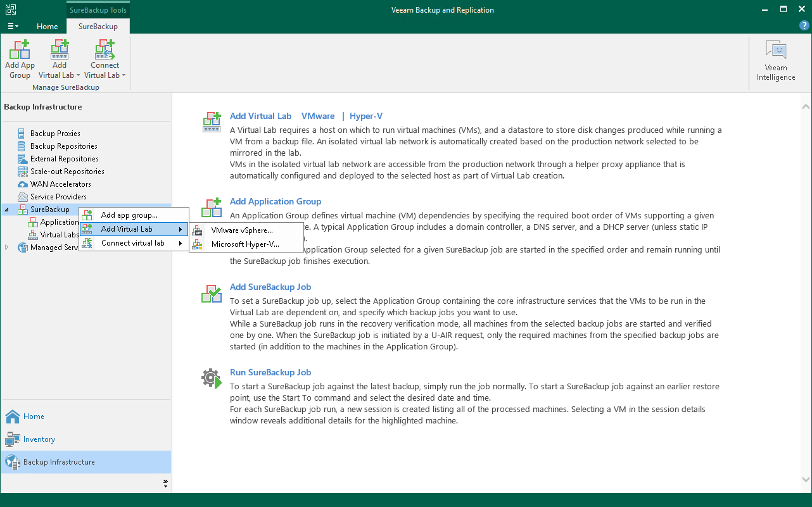Click the Scale-out Repositories tree icon
This screenshot has height=507, width=812.
pos(23,172)
